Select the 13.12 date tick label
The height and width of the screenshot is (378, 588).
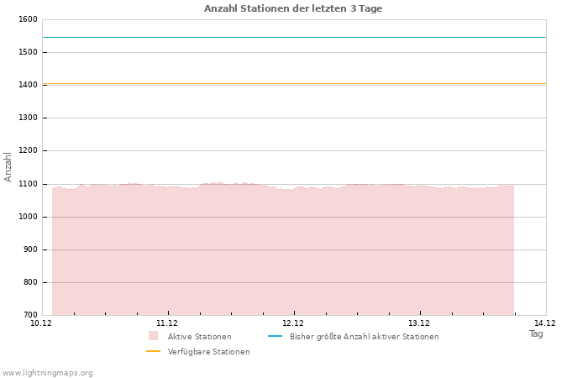click(x=419, y=323)
